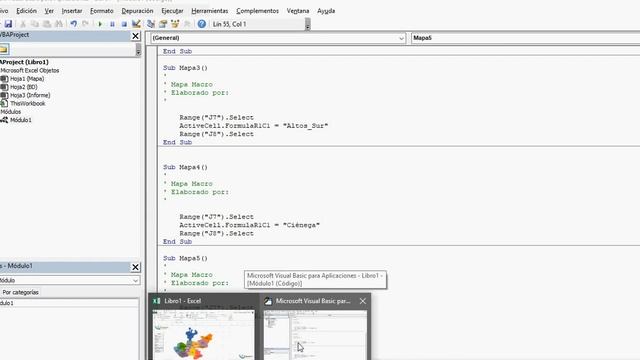Open the Edición menu
The image size is (640, 360).
[x=26, y=11]
